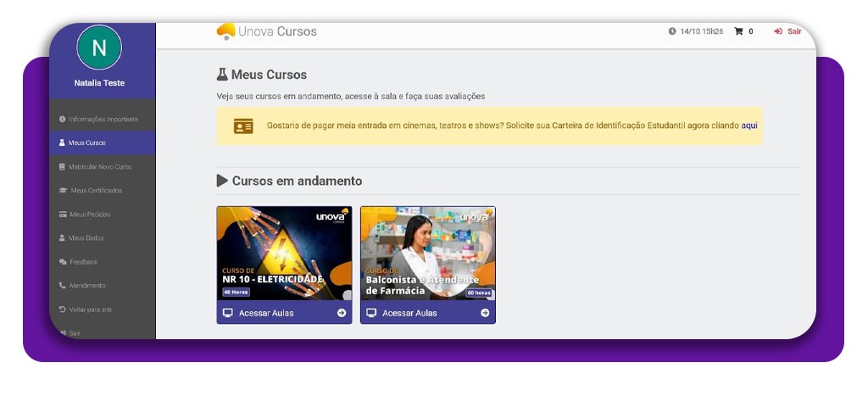Open Matricular Novo Curso
Viewport: 868px width, 396px height.
point(103,167)
